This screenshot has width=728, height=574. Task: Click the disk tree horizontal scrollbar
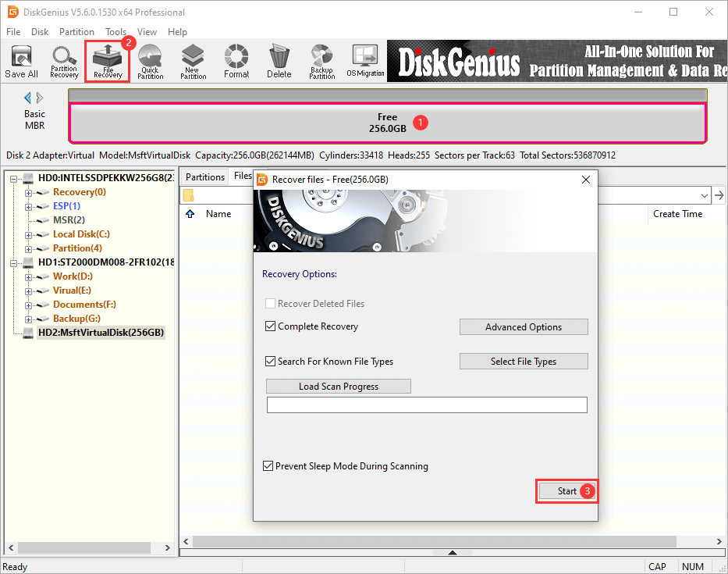tap(84, 547)
